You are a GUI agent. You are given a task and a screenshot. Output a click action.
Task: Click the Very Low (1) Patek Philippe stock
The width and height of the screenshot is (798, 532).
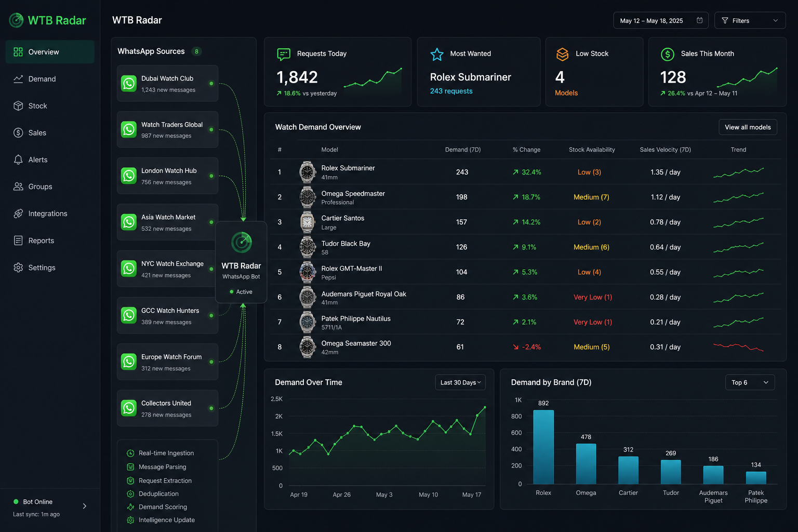pos(593,322)
